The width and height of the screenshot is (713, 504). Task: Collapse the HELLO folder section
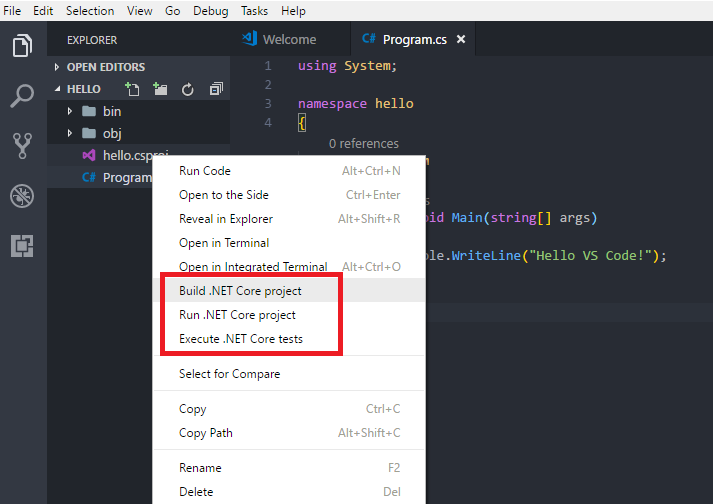pyautogui.click(x=57, y=89)
